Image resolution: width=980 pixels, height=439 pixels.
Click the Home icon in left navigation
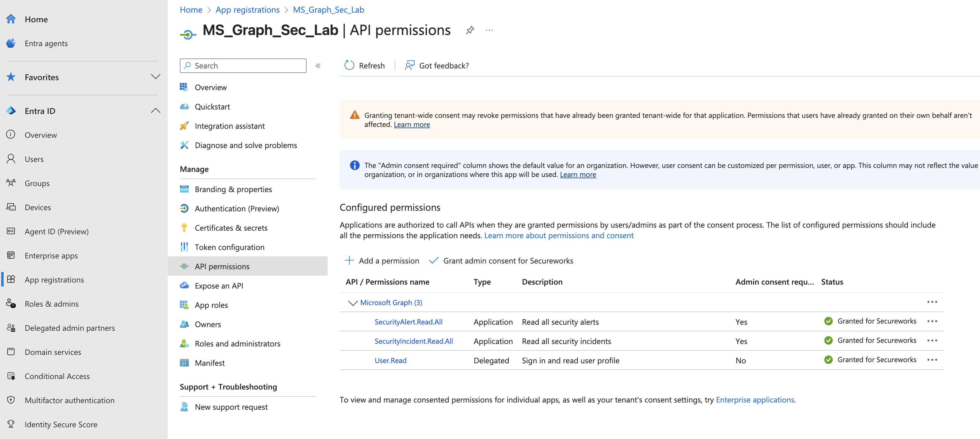[11, 19]
